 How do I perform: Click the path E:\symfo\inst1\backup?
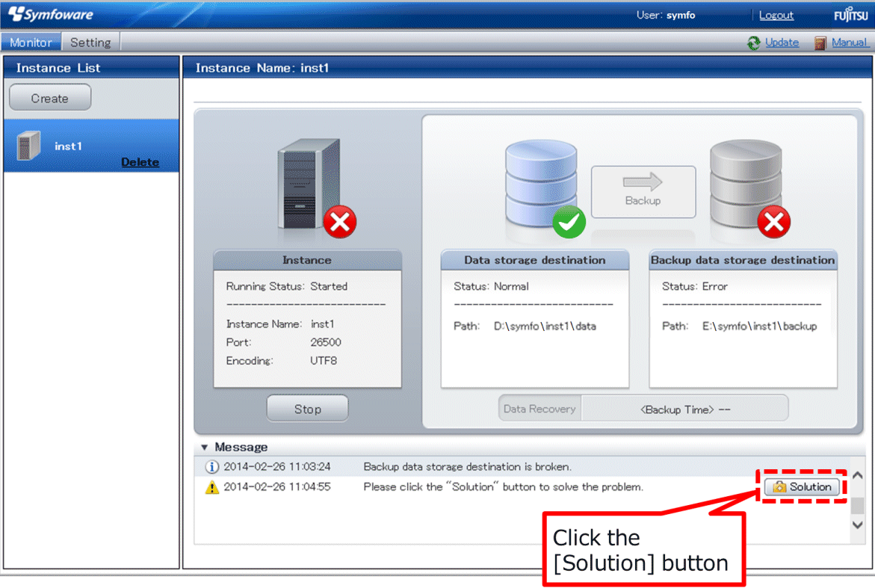click(759, 327)
